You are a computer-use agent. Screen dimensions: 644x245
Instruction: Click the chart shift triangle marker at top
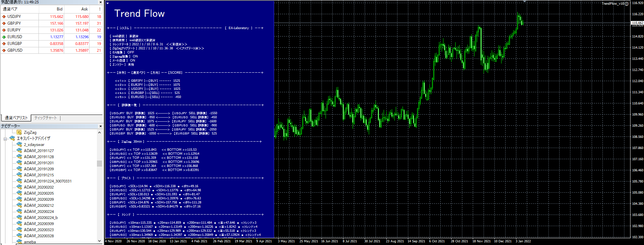point(524,2)
